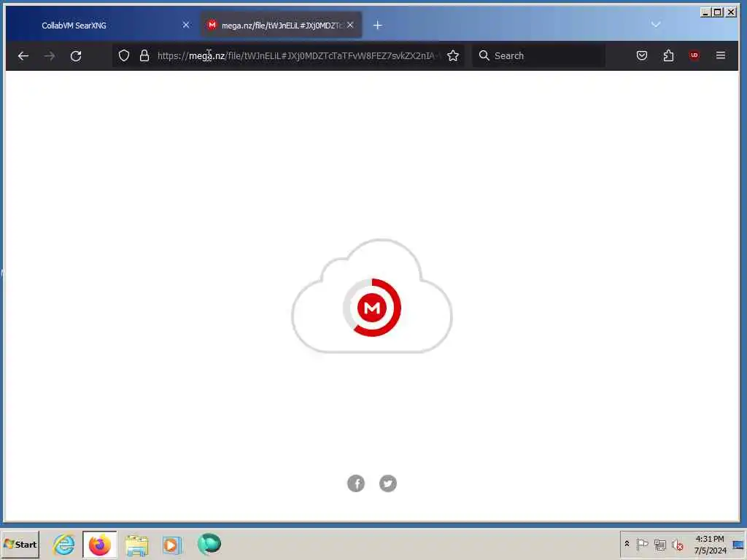Click the MEGA Facebook share icon
747x560 pixels.
356,483
